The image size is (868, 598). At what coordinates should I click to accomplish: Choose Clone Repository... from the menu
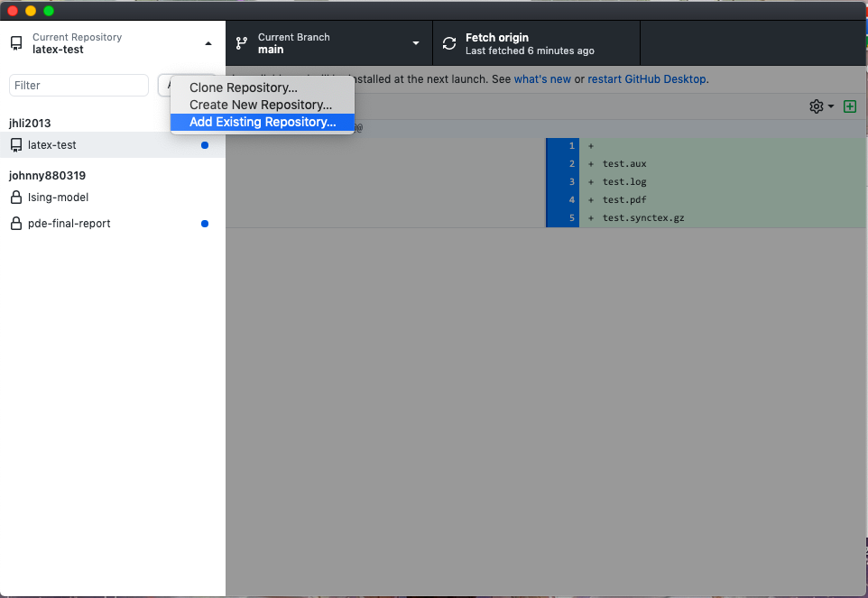tap(244, 87)
